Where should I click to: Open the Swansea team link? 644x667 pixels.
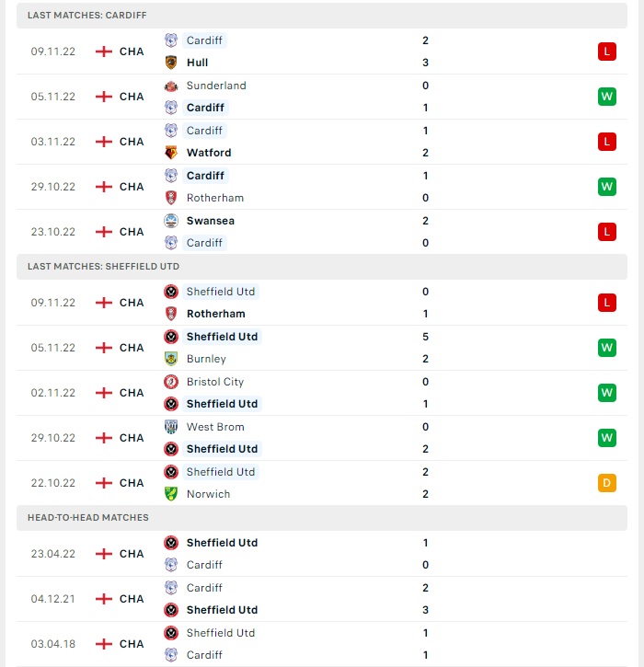(211, 221)
